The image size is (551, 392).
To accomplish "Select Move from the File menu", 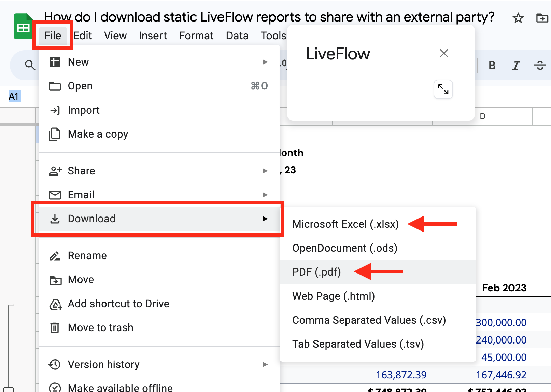I will pyautogui.click(x=159, y=280).
